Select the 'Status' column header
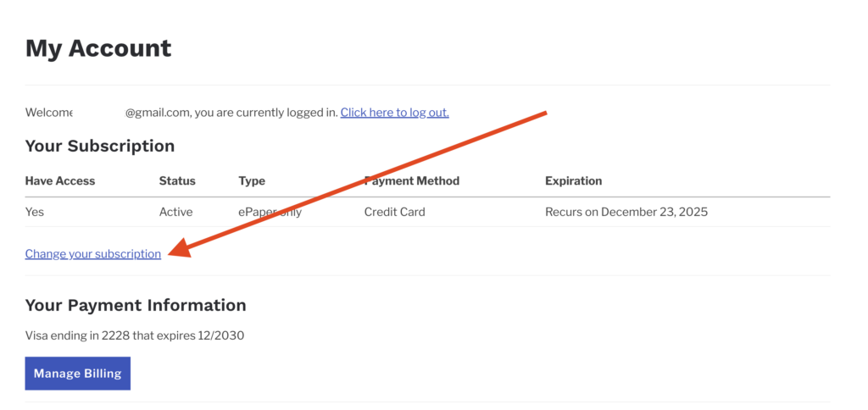The width and height of the screenshot is (868, 410). tap(177, 181)
